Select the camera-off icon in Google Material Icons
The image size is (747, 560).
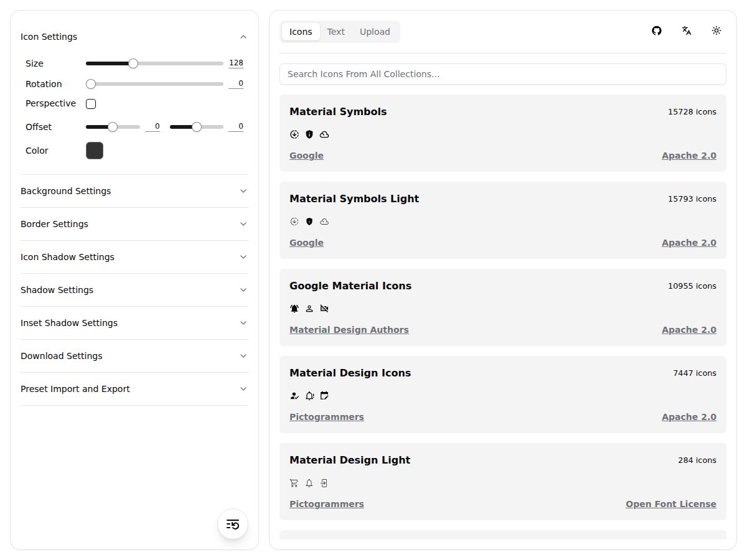[x=324, y=309]
